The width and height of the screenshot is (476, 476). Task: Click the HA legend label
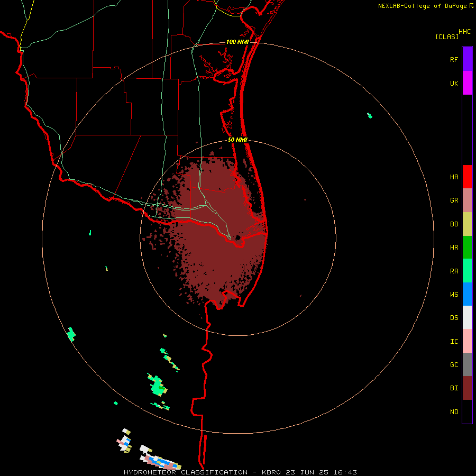pyautogui.click(x=454, y=177)
